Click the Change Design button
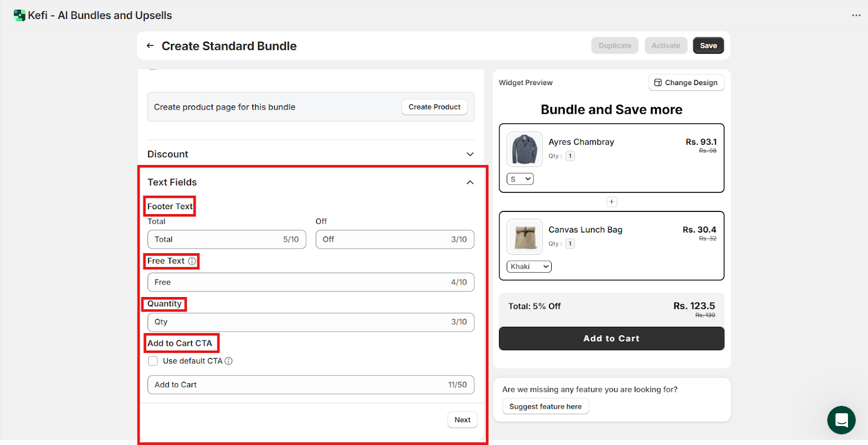 [x=686, y=82]
